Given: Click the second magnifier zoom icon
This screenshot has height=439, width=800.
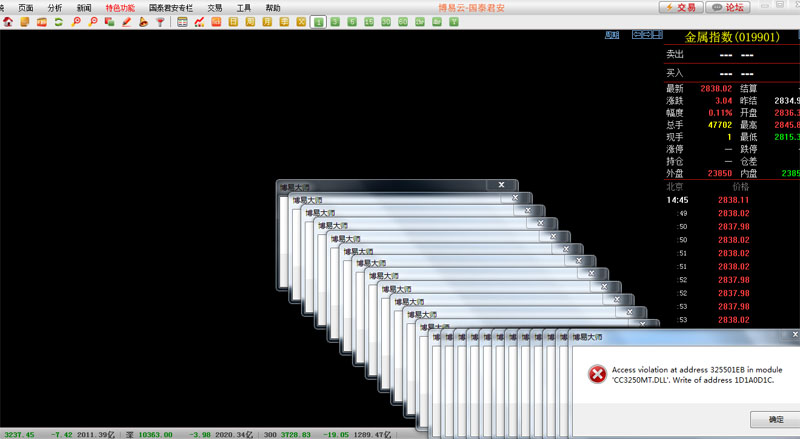Looking at the screenshot, I should (x=93, y=22).
